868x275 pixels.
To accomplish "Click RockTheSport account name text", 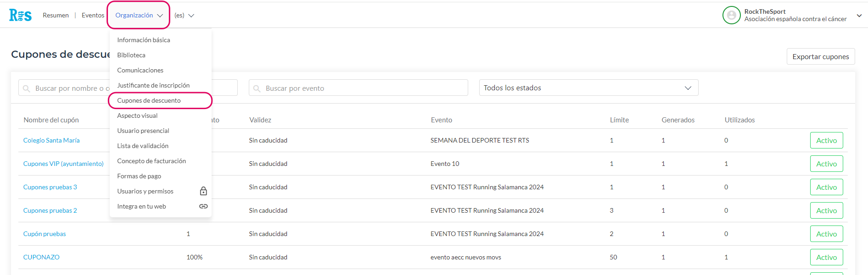I will tap(765, 11).
